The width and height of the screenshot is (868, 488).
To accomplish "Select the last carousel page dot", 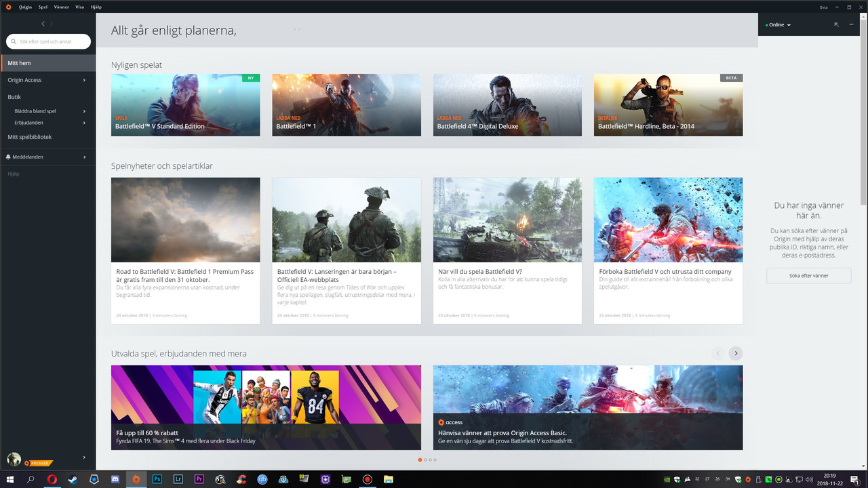I will click(435, 460).
